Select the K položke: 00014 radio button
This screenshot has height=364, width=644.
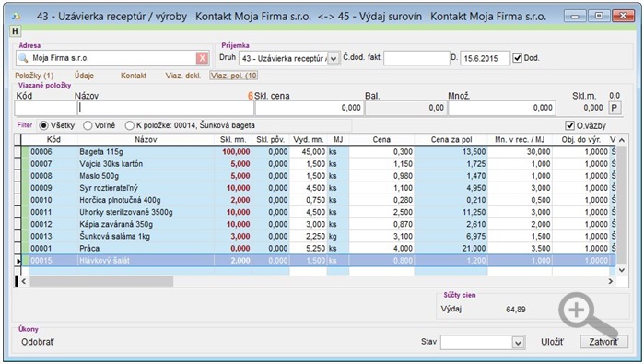(x=129, y=125)
